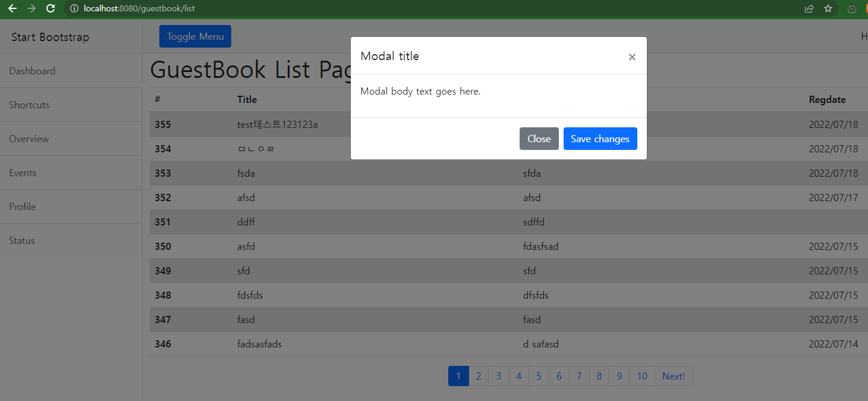This screenshot has height=401, width=868.
Task: Click Start Bootstrap heading
Action: [50, 37]
